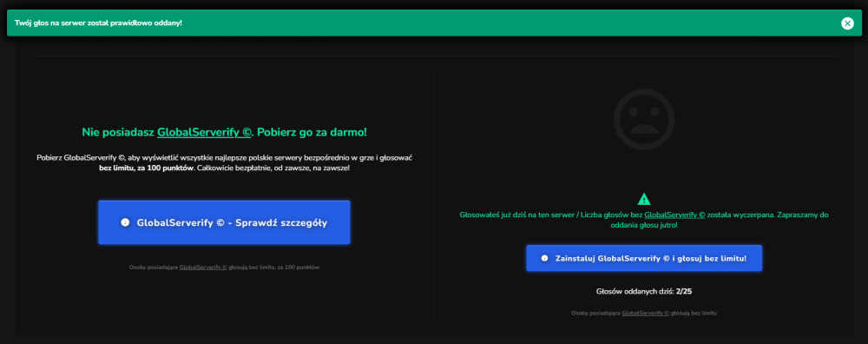Click the sad face icon
Viewport: 868px width, 344px height.
coord(644,119)
